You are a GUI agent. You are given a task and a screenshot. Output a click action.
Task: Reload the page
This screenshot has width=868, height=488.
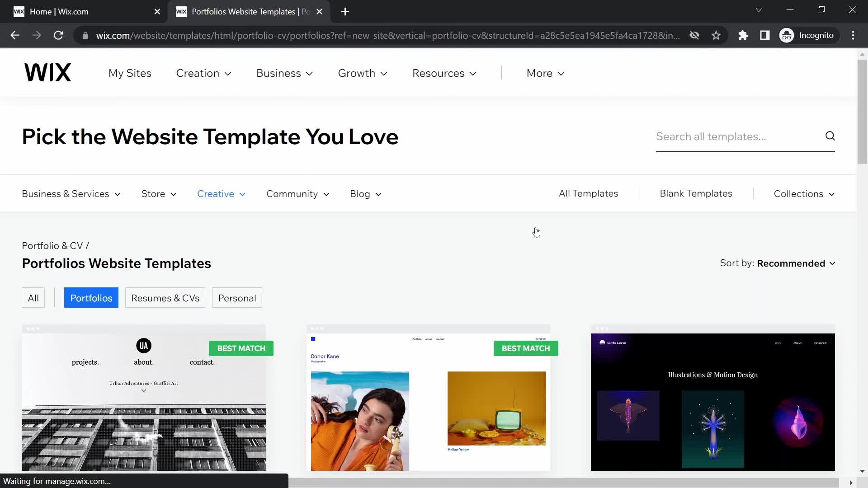(x=58, y=35)
